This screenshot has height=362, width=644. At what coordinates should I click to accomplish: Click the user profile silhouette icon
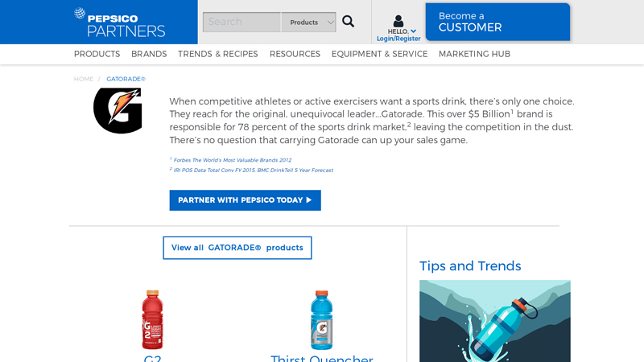(x=398, y=21)
